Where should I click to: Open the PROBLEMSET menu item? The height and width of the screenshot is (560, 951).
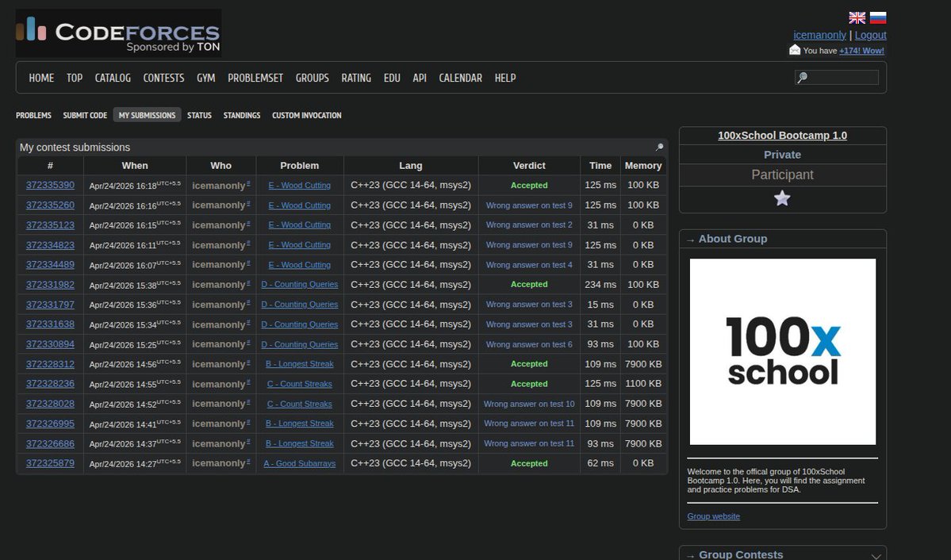tap(255, 78)
